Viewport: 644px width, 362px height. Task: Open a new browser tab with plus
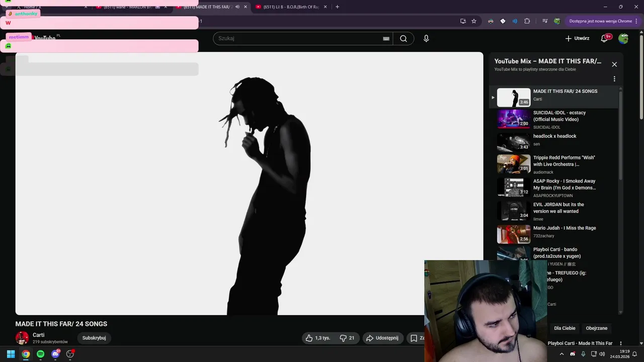pos(337,7)
